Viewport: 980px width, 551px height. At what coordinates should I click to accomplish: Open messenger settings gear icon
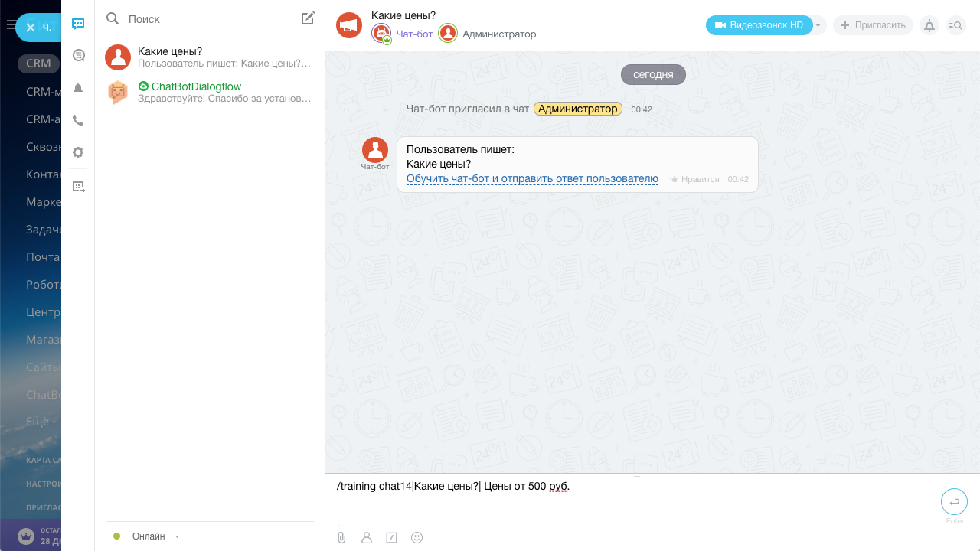pos(78,152)
